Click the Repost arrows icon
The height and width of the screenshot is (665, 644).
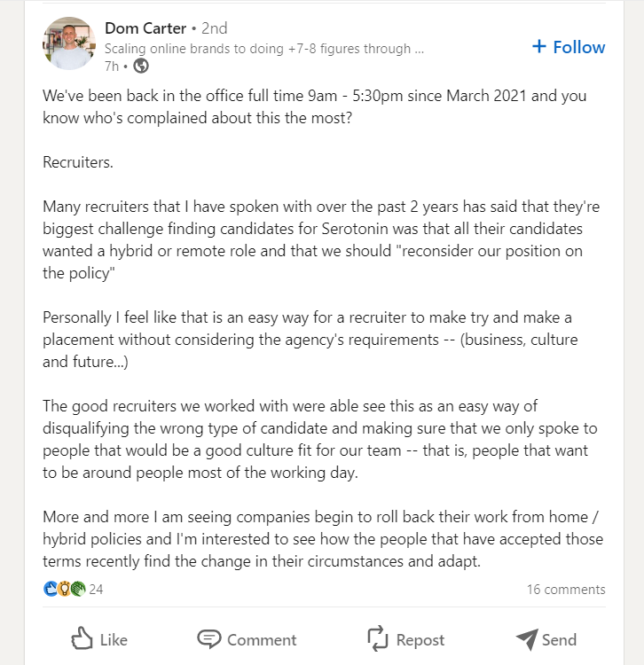click(x=378, y=638)
